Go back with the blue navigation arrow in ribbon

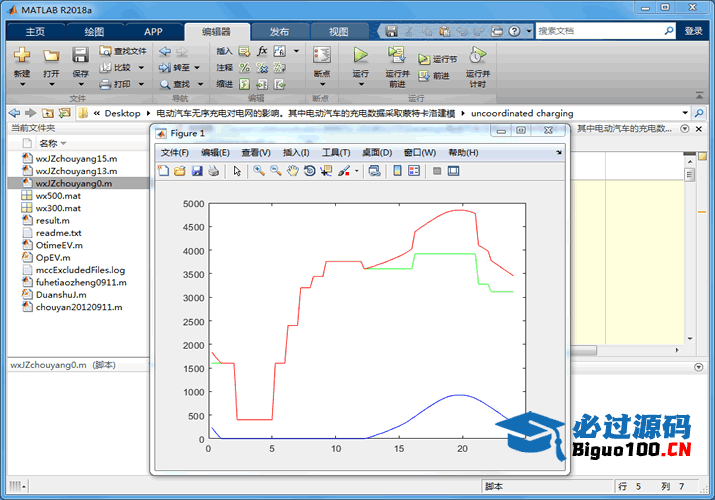coord(165,52)
